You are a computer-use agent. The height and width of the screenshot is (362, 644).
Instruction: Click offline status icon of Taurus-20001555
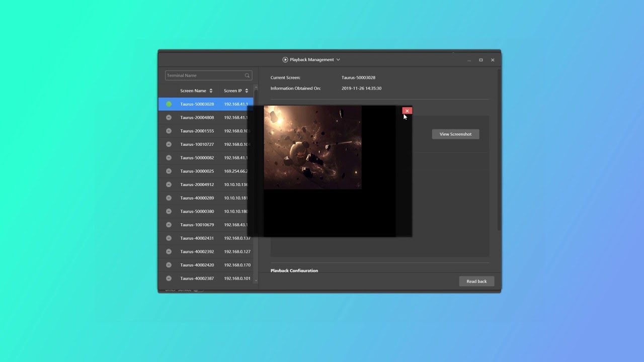(169, 131)
